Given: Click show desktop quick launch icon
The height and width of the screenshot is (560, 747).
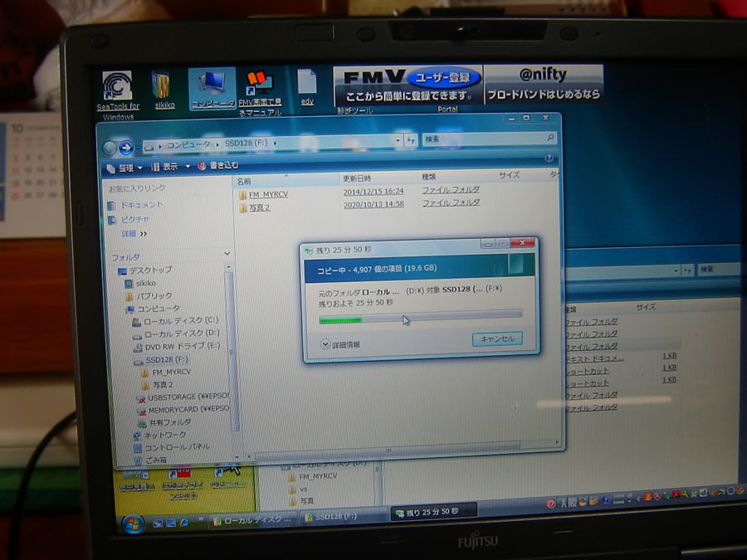Looking at the screenshot, I should pos(159,523).
